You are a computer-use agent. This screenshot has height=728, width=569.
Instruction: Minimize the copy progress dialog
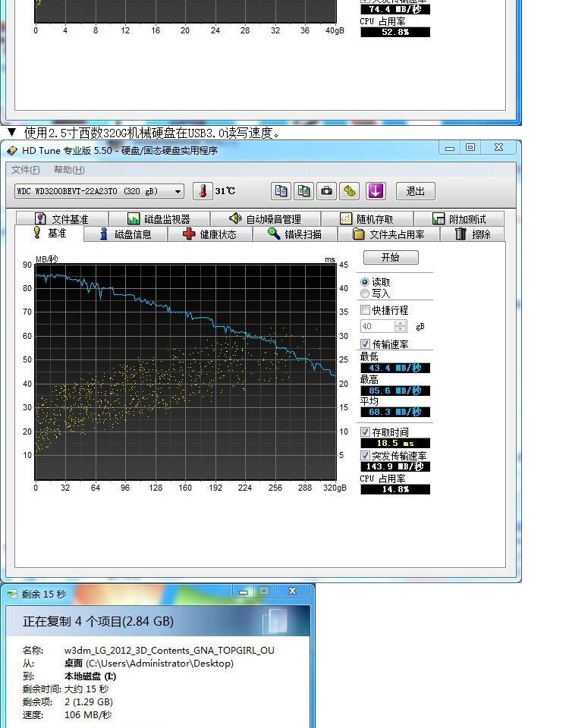point(244,591)
